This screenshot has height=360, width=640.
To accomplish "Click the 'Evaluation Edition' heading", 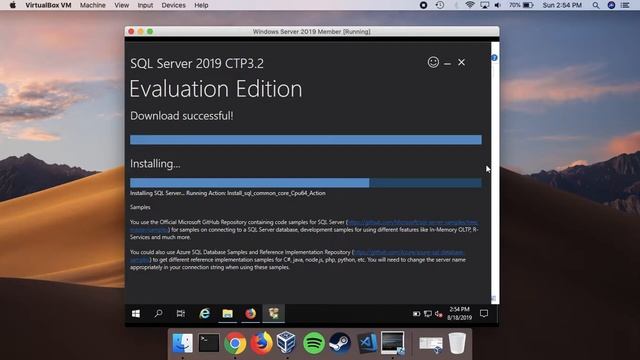I will point(216,89).
